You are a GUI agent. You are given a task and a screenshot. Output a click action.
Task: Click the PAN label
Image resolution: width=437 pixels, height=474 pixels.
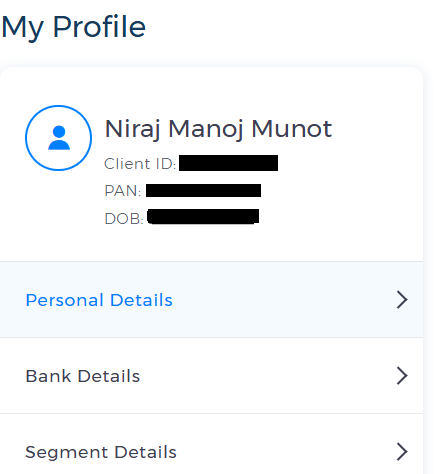pyautogui.click(x=123, y=191)
